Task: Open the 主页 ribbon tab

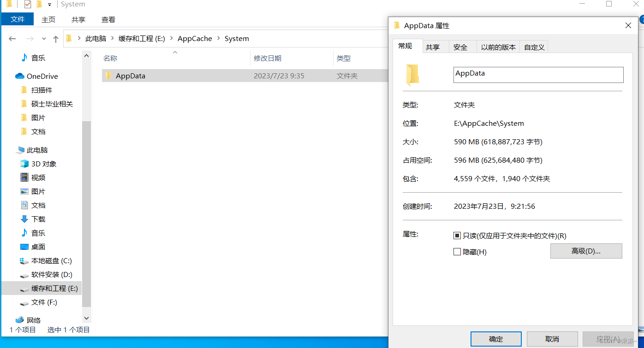Action: [x=48, y=19]
